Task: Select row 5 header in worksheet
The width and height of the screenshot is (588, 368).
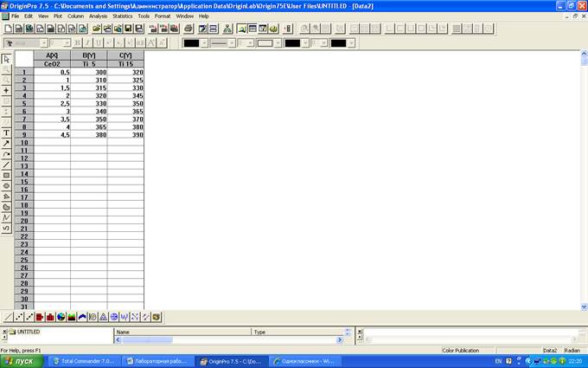Action: (24, 104)
